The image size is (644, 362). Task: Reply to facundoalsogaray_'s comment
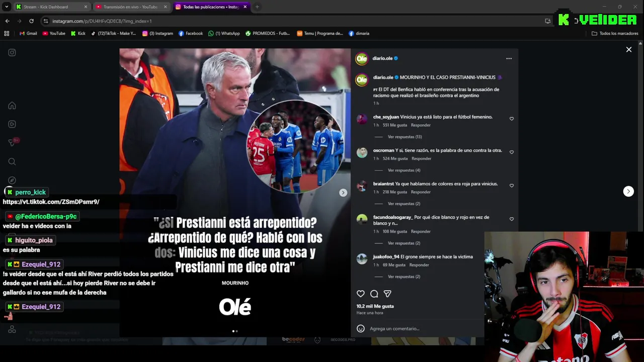coord(421,232)
